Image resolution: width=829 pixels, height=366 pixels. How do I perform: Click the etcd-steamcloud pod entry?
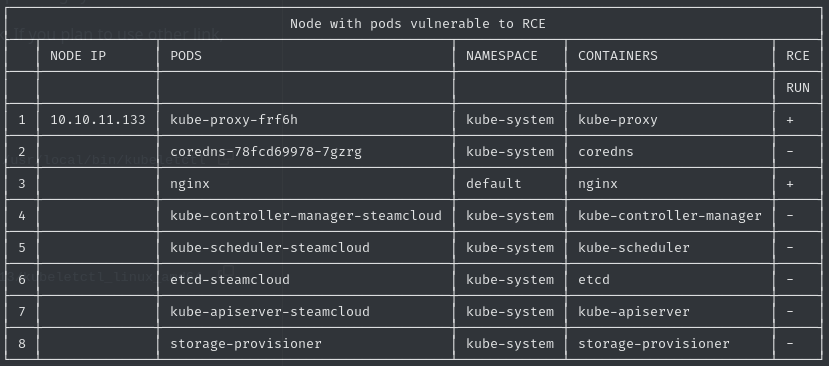(x=230, y=279)
